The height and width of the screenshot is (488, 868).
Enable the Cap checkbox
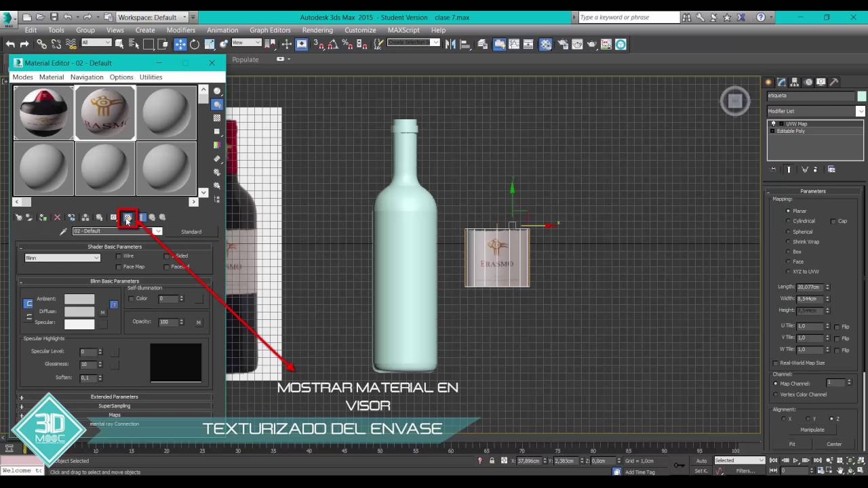[834, 221]
